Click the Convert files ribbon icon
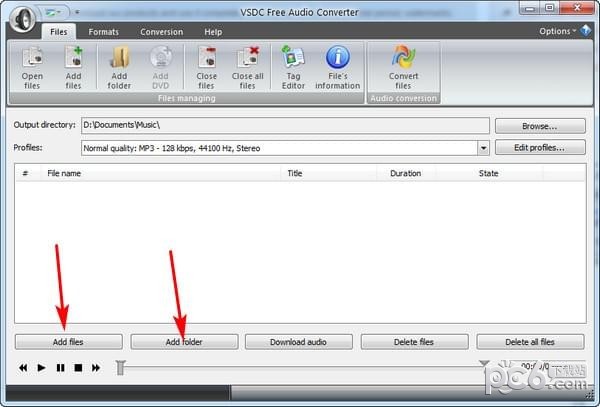The image size is (600, 407). pos(403,68)
